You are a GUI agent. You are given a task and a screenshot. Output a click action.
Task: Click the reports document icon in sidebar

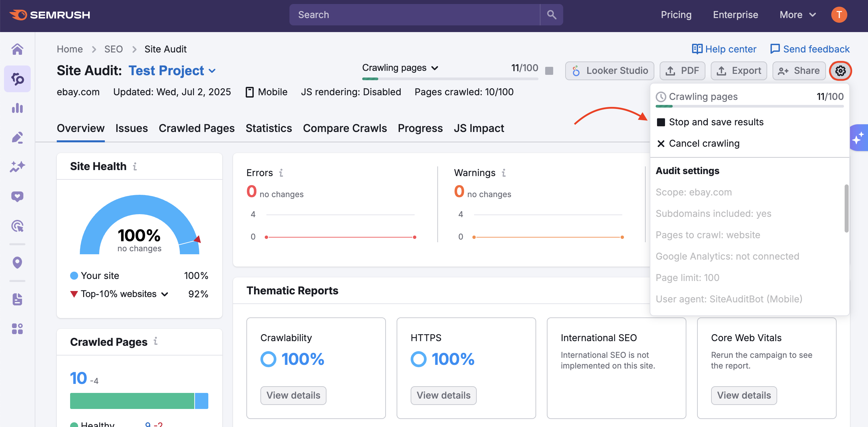pyautogui.click(x=17, y=299)
